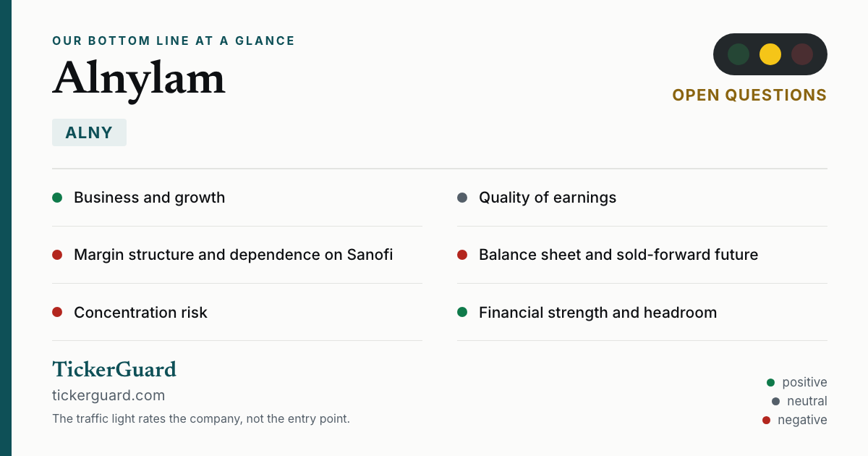Screen dimensions: 868x456
Task: Click green dot beside Business and growth
Action: pyautogui.click(x=57, y=198)
